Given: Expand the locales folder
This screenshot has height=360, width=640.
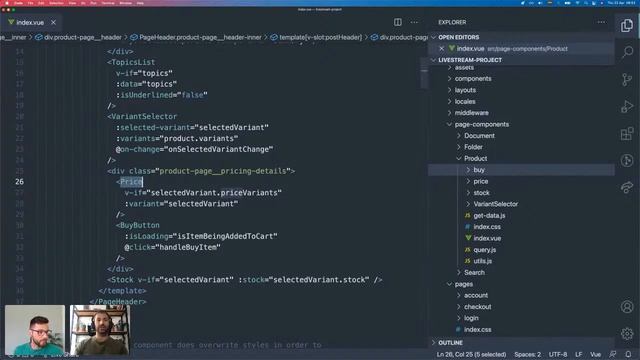Looking at the screenshot, I should (465, 102).
